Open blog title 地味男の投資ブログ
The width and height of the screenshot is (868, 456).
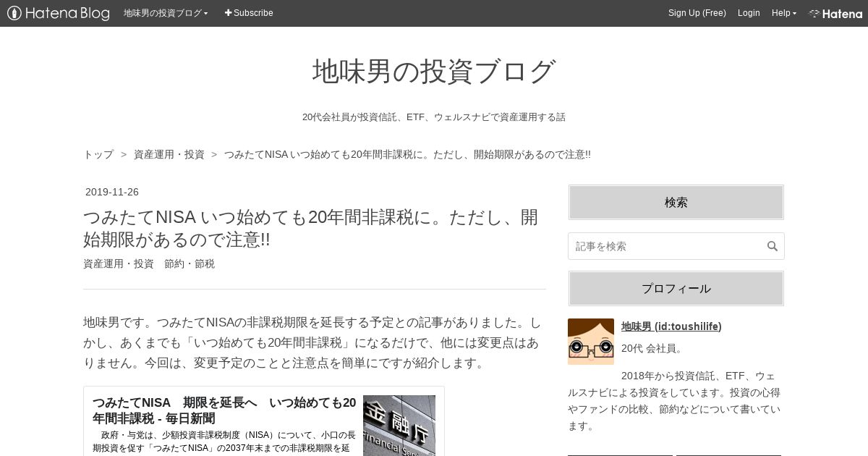click(x=434, y=71)
